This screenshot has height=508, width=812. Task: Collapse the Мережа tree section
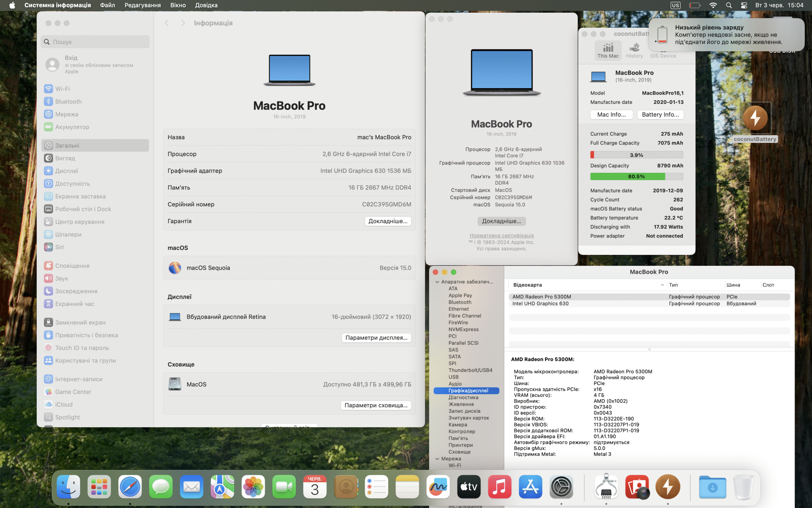(x=437, y=458)
